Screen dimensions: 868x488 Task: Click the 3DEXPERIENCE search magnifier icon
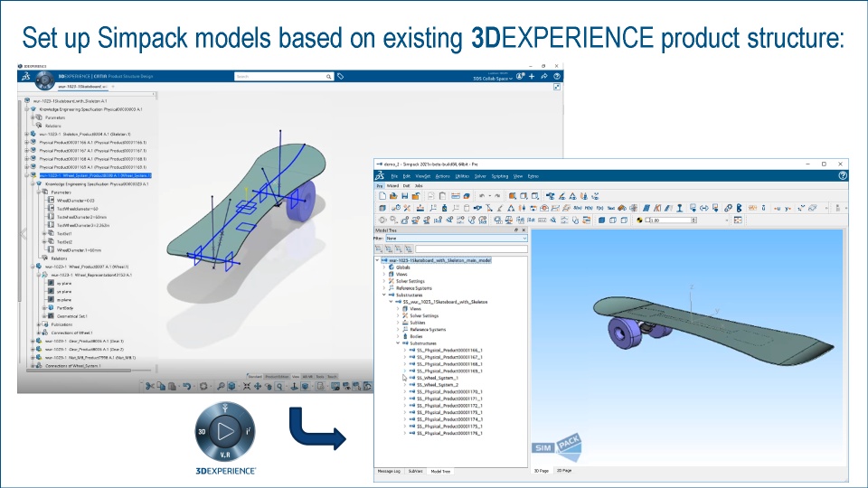(x=328, y=77)
